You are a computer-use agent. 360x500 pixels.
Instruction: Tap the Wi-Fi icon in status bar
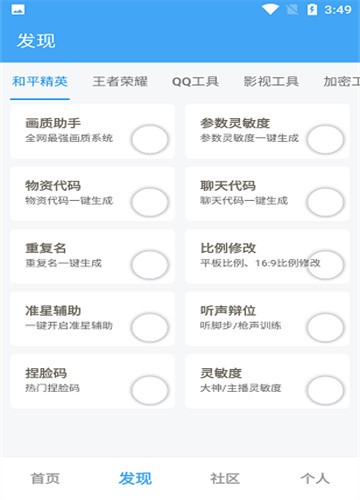pyautogui.click(x=270, y=9)
